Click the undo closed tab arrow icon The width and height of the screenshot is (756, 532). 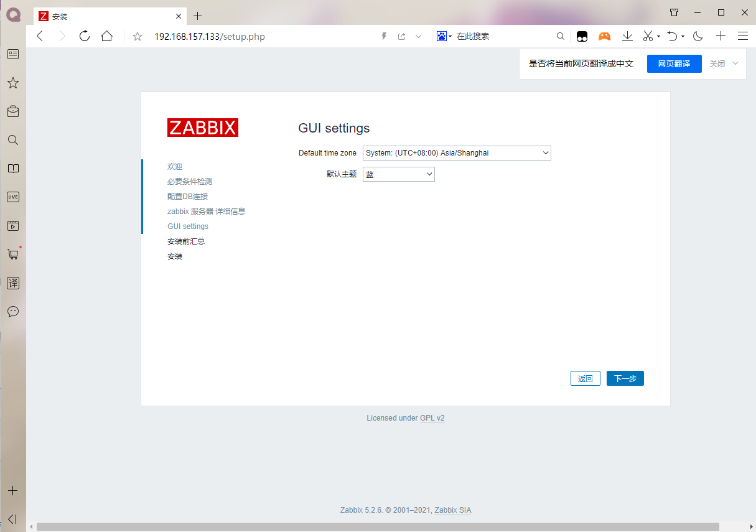pyautogui.click(x=672, y=36)
